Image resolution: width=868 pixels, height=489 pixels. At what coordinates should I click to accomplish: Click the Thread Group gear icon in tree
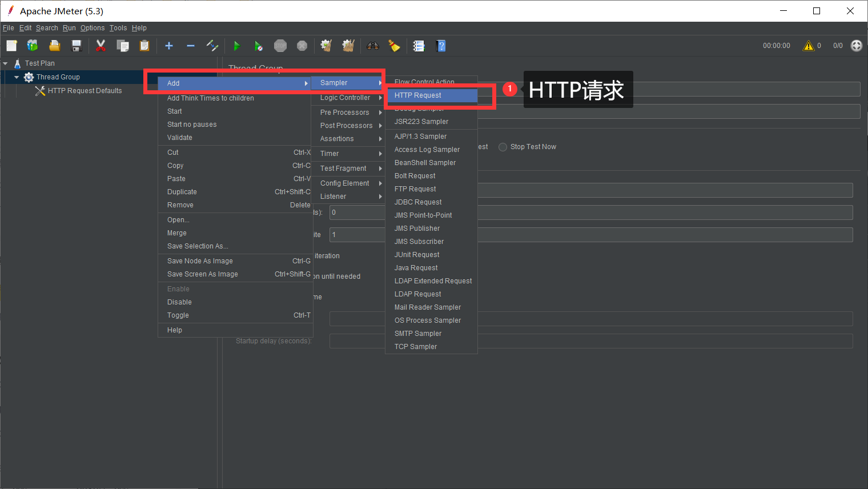tap(29, 77)
